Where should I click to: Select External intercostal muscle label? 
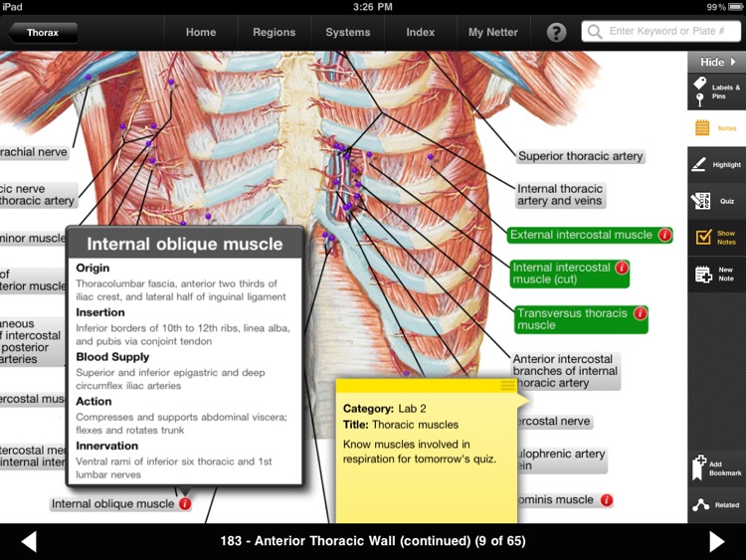point(590,235)
